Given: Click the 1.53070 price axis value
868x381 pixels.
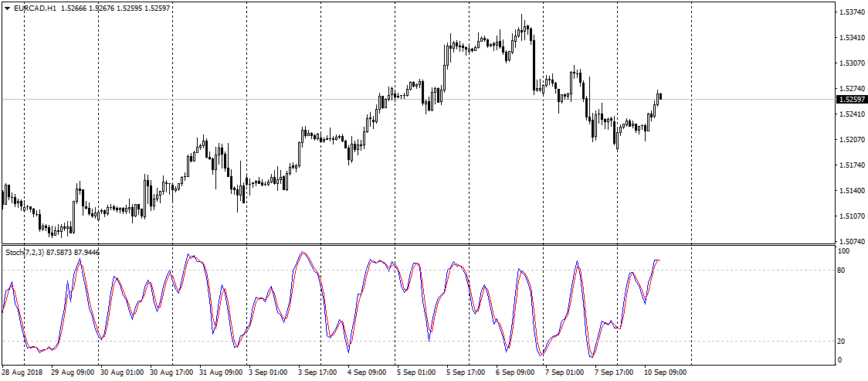Looking at the screenshot, I should pyautogui.click(x=851, y=63).
